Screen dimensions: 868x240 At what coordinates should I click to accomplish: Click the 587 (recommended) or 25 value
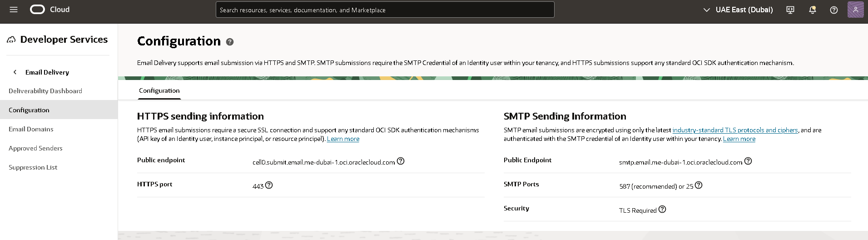pos(656,186)
